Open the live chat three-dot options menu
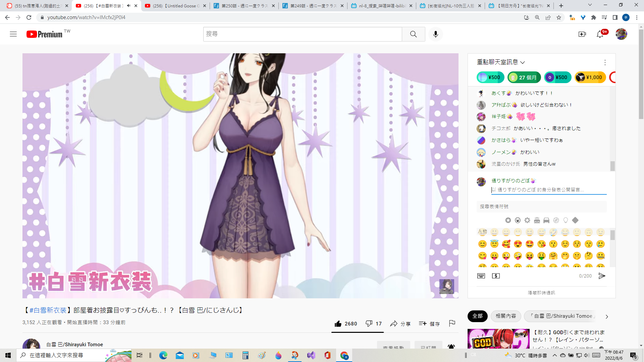Image resolution: width=644 pixels, height=362 pixels. [605, 62]
